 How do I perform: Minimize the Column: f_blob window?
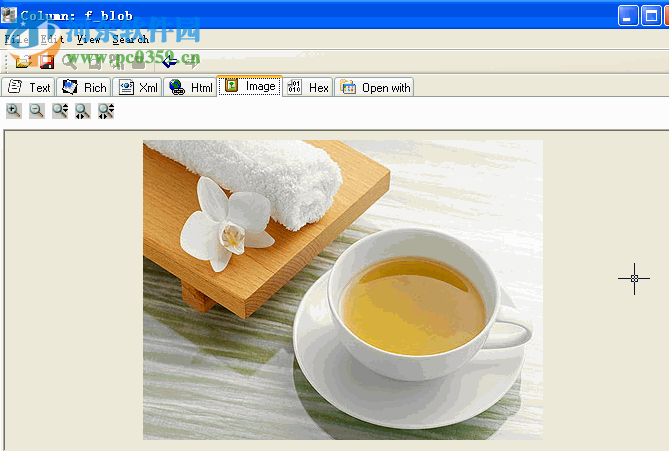[628, 16]
